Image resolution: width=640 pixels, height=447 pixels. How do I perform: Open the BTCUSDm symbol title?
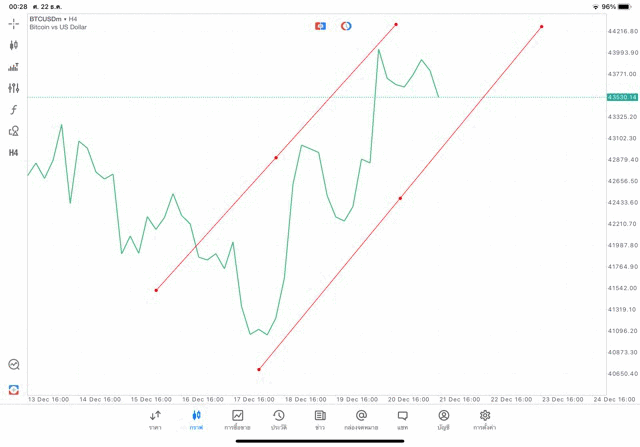(x=52, y=18)
